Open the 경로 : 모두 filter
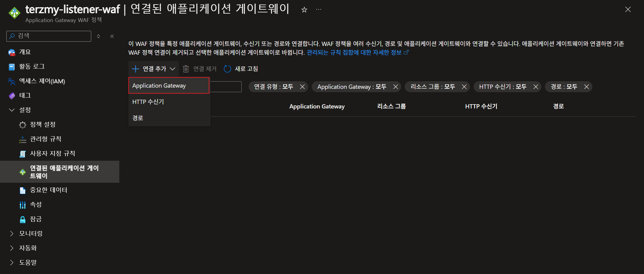644x274 pixels. [x=564, y=87]
